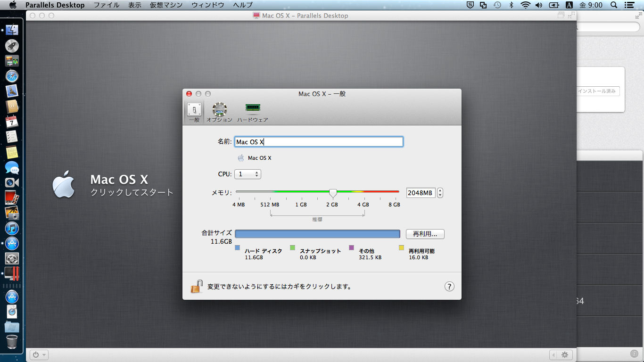Select the 一般 (General) settings pane

coord(194,113)
